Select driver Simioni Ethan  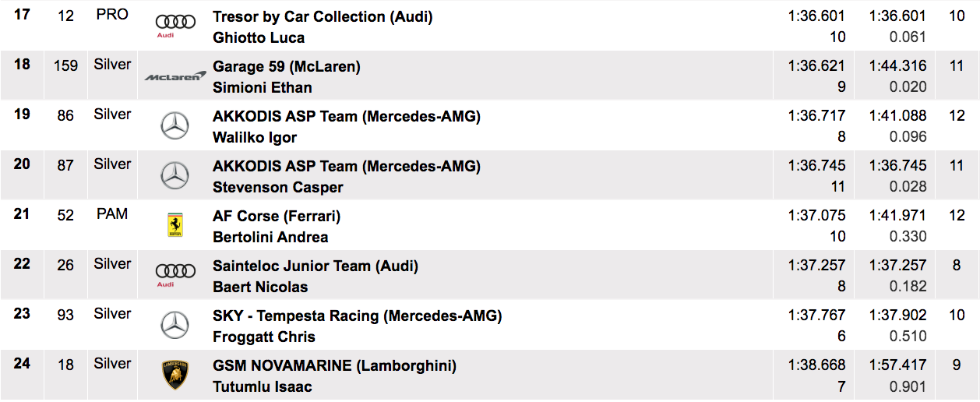pyautogui.click(x=262, y=87)
